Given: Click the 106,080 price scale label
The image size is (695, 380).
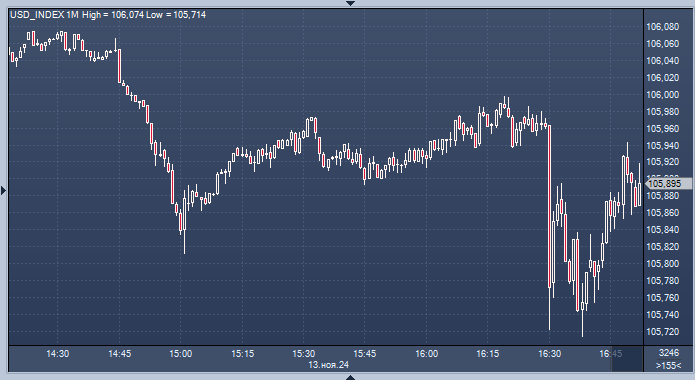Looking at the screenshot, I should click(x=663, y=27).
